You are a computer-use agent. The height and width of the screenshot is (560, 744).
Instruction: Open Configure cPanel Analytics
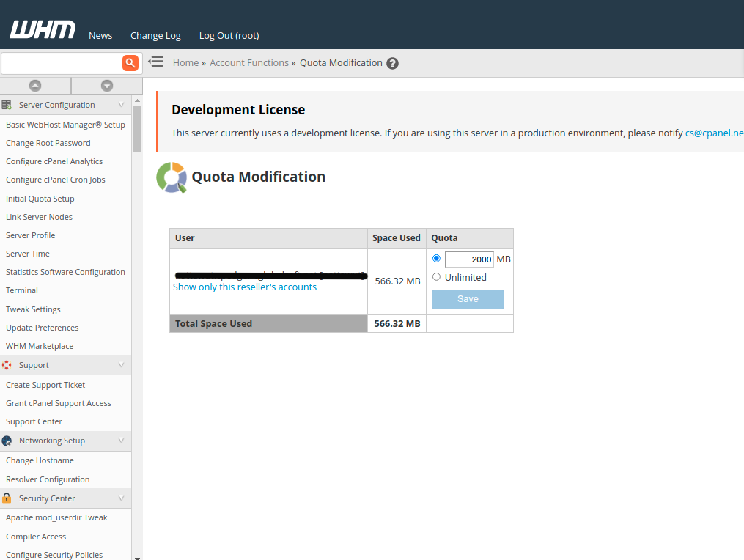[54, 161]
